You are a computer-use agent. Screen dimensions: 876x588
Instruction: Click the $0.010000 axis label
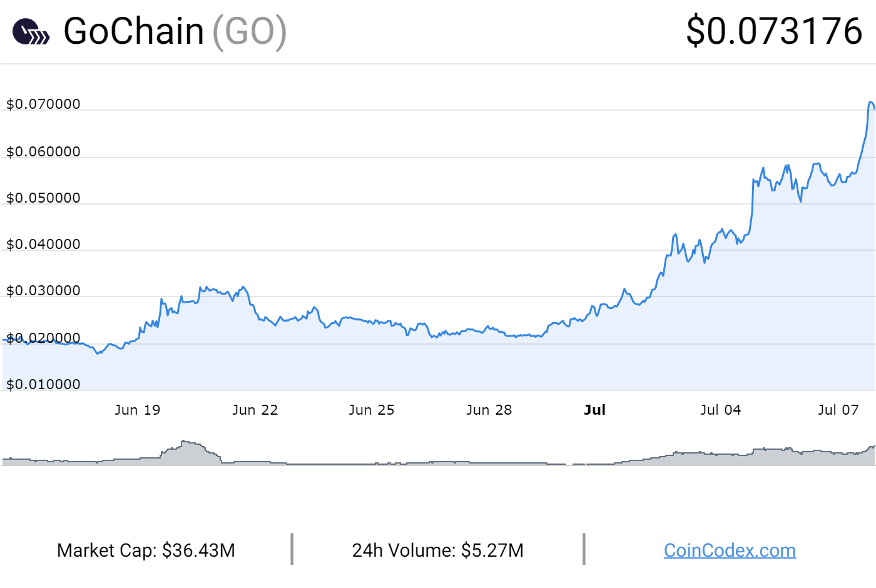pyautogui.click(x=43, y=384)
